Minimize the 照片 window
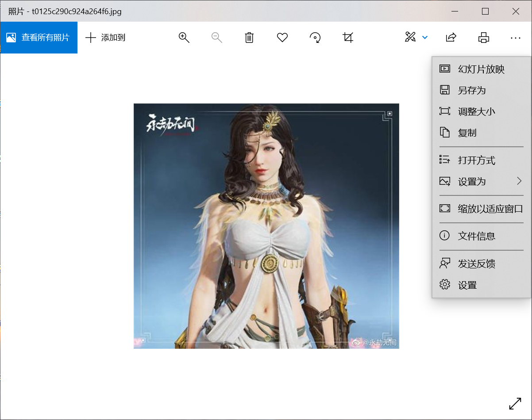 point(455,11)
